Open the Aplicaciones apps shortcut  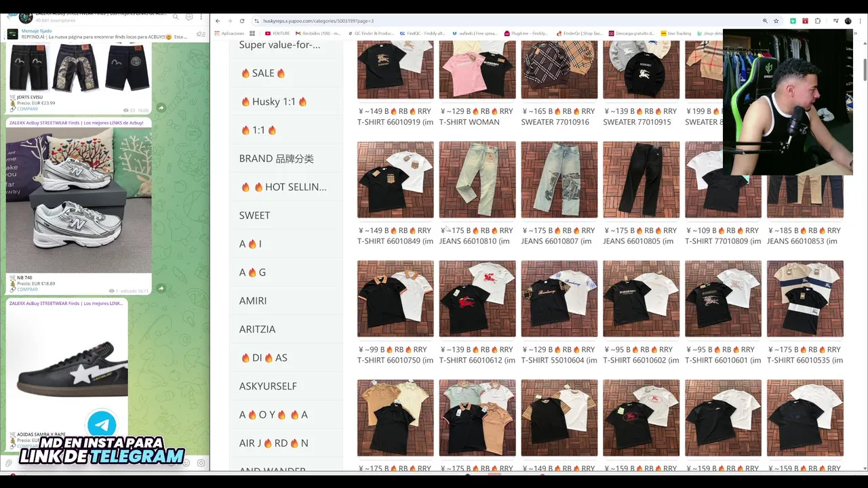pos(229,33)
